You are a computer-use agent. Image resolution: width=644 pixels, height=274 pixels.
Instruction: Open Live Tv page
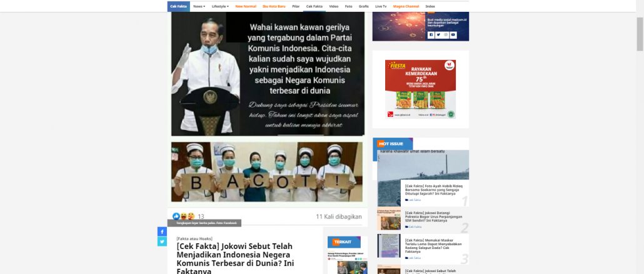(x=381, y=6)
